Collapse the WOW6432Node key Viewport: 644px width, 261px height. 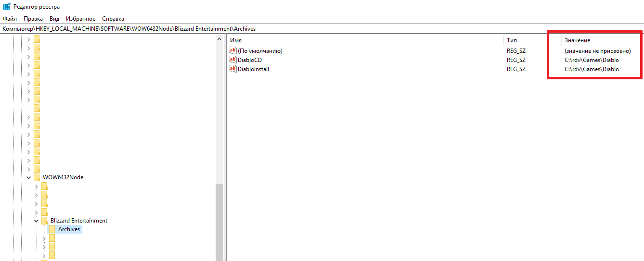(29, 177)
